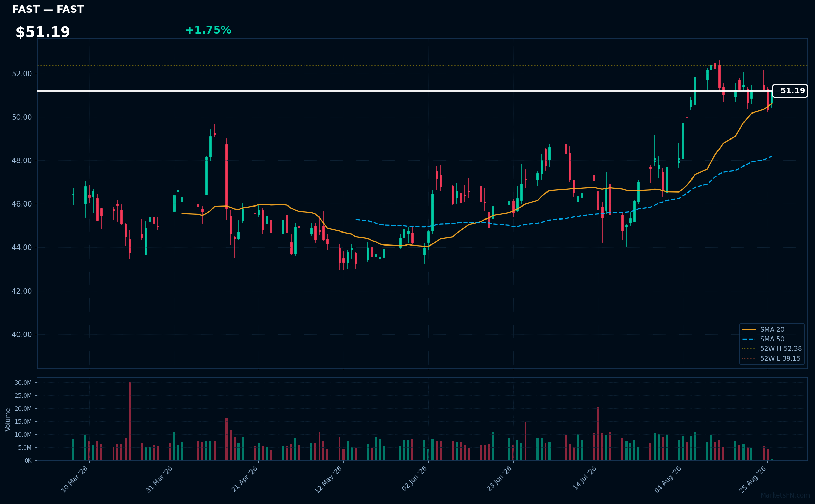Image resolution: width=815 pixels, height=504 pixels.
Task: Select the 52W L 39.15 legend entry
Action: [772, 358]
